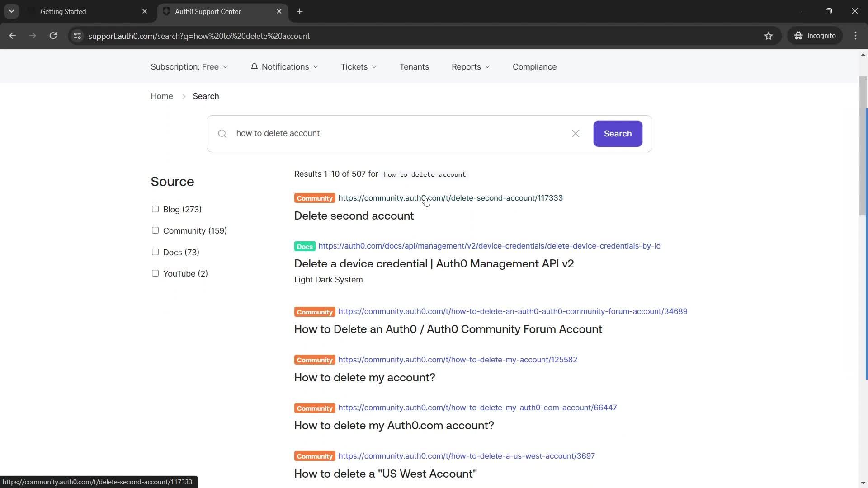Click the browser address bar URL

[x=199, y=36]
